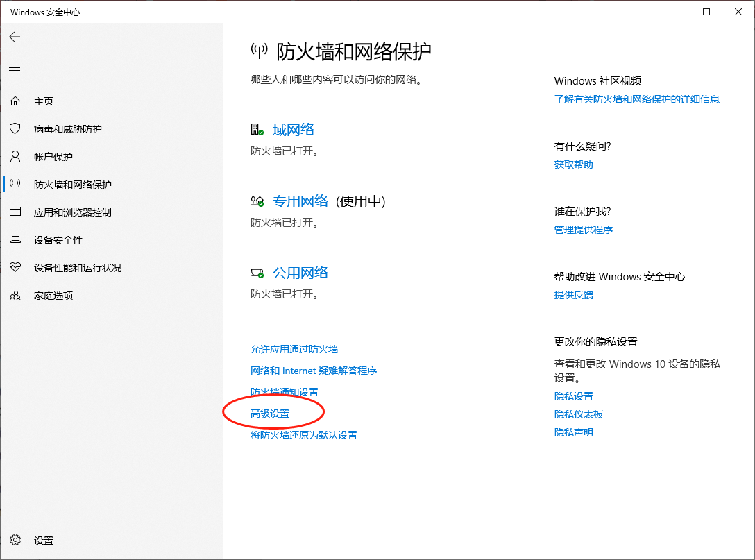Image resolution: width=755 pixels, height=560 pixels.
Task: Click the back arrow icon
Action: (x=15, y=37)
